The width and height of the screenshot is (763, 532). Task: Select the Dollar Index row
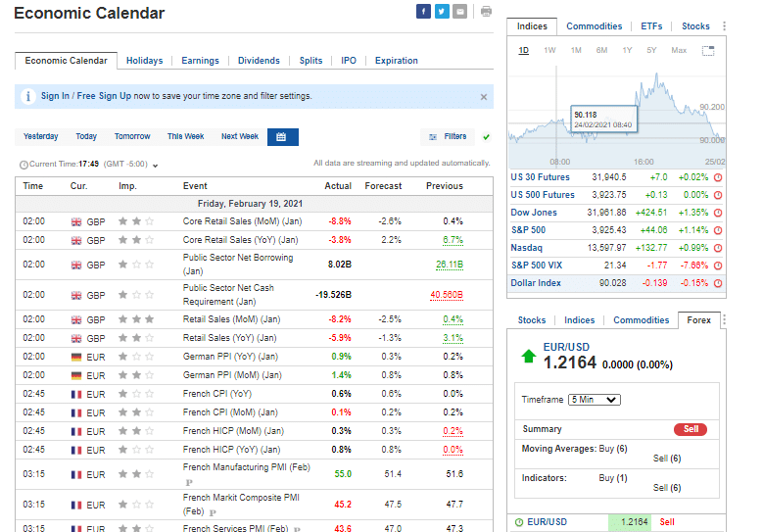(x=616, y=283)
